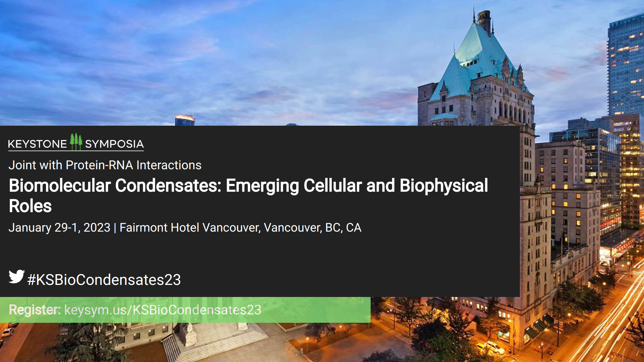The width and height of the screenshot is (644, 362).
Task: Click the Keystone Symposia logo
Action: [76, 142]
